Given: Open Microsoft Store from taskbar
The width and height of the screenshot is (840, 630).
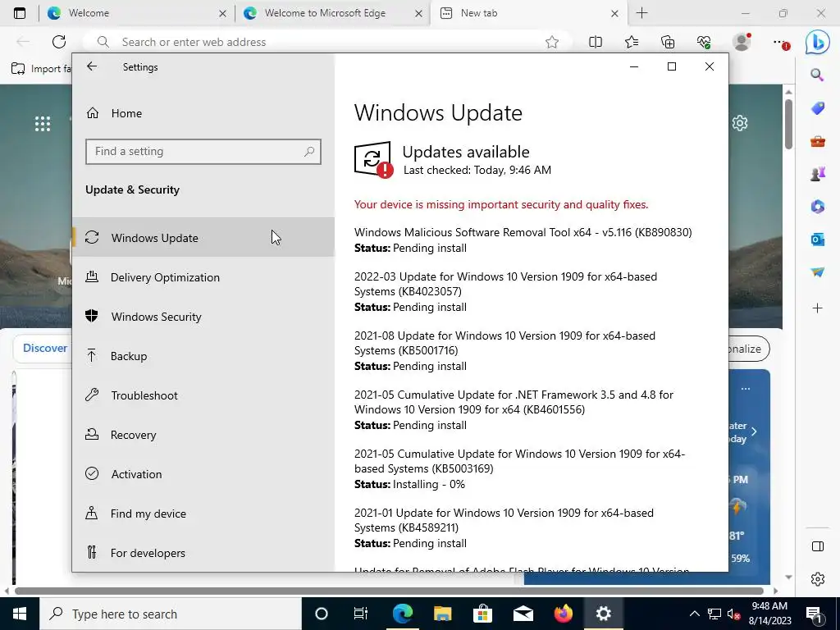Looking at the screenshot, I should pyautogui.click(x=482, y=614).
